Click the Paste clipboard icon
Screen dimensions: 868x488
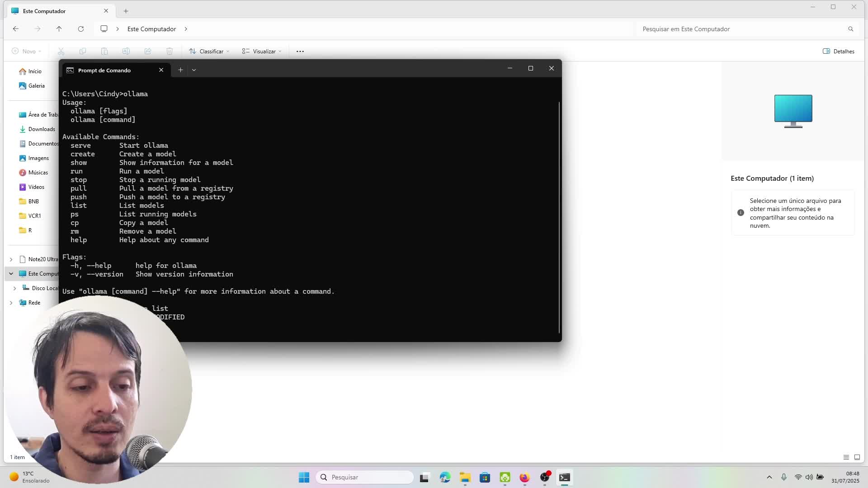pos(104,52)
